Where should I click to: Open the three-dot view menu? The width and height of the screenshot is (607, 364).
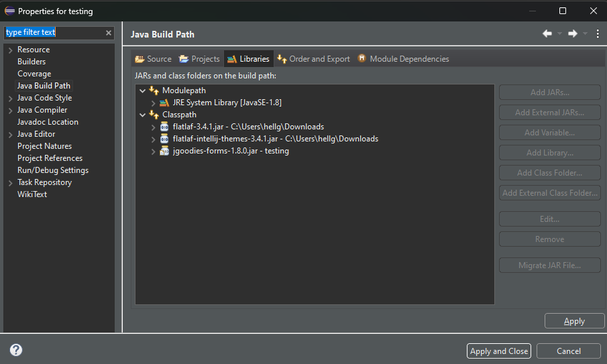point(598,34)
